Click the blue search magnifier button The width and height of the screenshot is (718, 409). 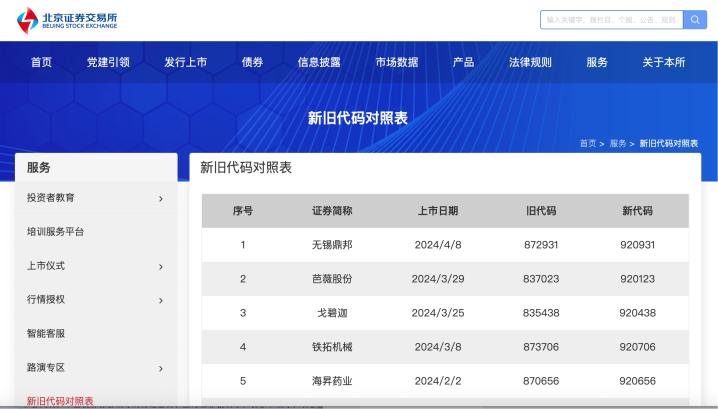[x=695, y=20]
